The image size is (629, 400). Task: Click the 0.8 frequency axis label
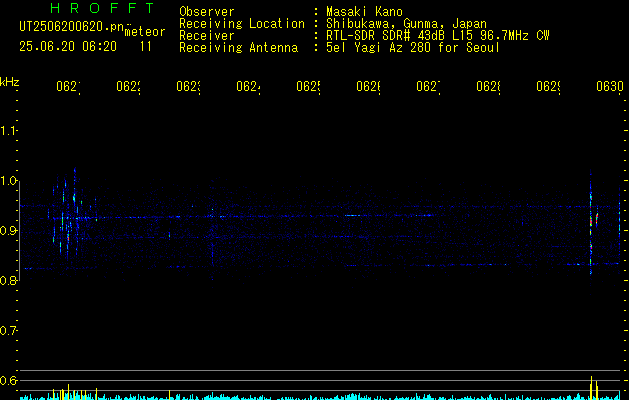pos(8,280)
